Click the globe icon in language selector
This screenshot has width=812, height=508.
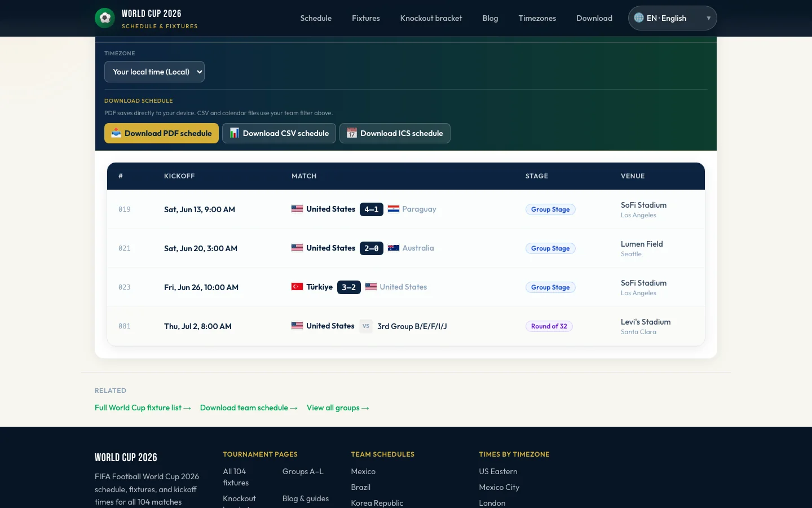639,18
